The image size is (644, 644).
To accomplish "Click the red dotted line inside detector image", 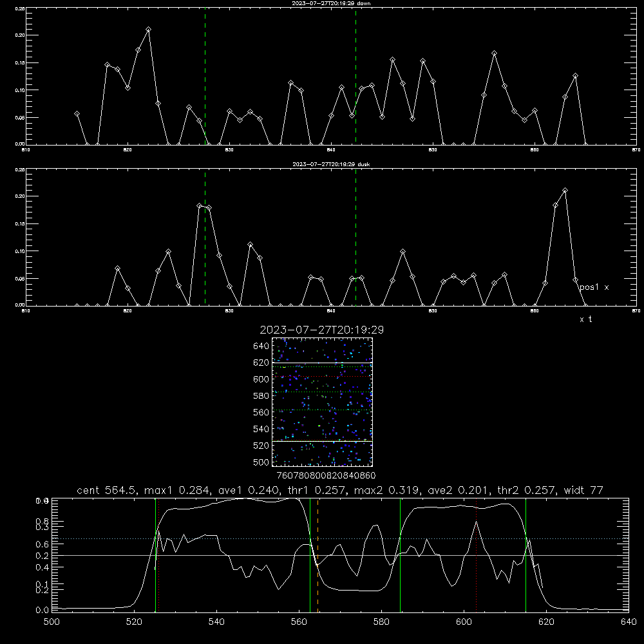I will 322,377.
